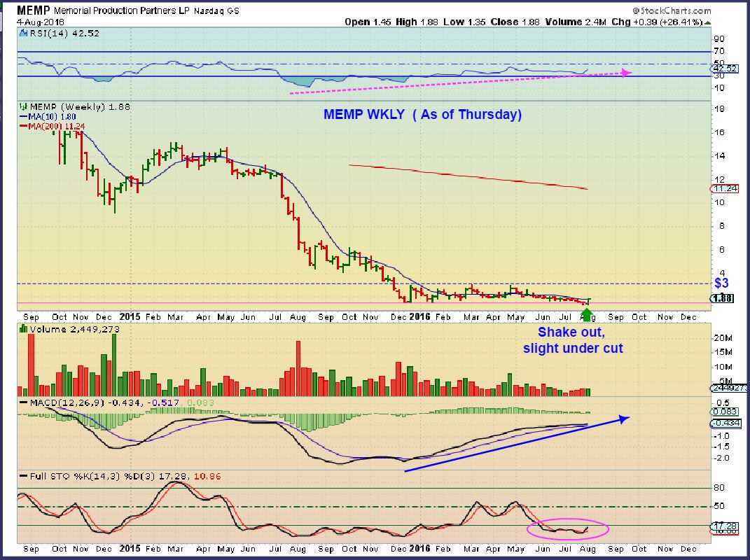Click the 11.24 moving average tag on the price axis

[725, 189]
